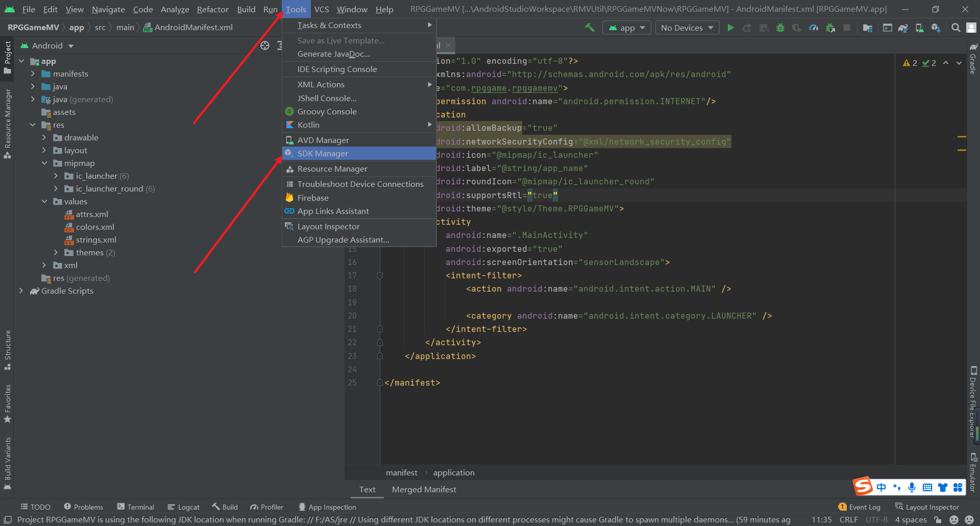
Task: Click the application breadcrumb in editor
Action: click(454, 472)
